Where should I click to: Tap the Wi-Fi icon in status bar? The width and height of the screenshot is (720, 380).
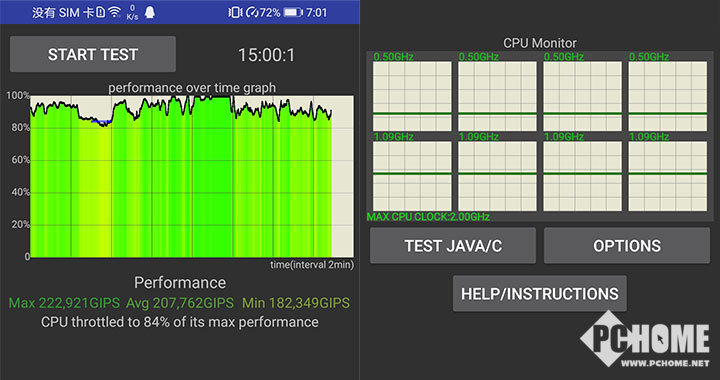[114, 12]
